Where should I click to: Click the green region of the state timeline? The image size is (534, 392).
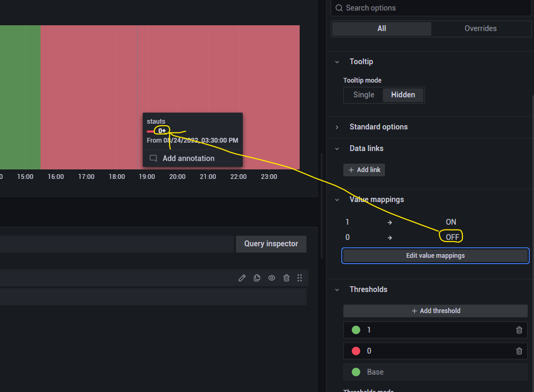(x=21, y=97)
